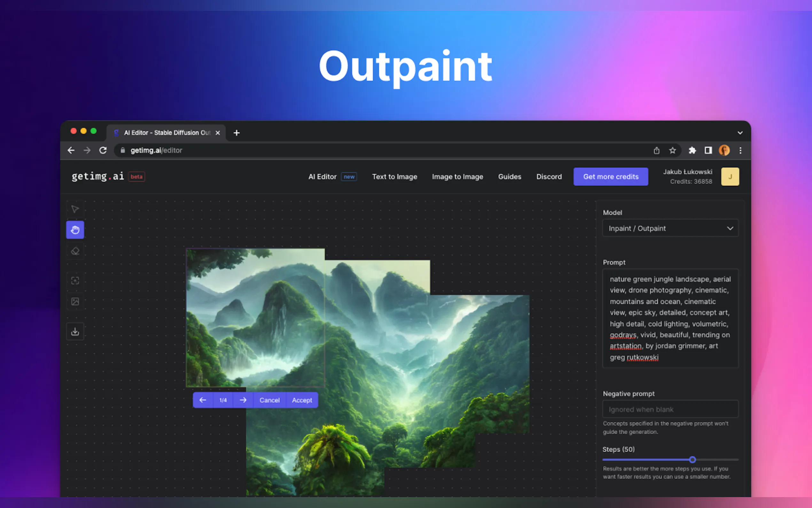Click the Steps slider handle
The height and width of the screenshot is (508, 812).
click(x=692, y=459)
